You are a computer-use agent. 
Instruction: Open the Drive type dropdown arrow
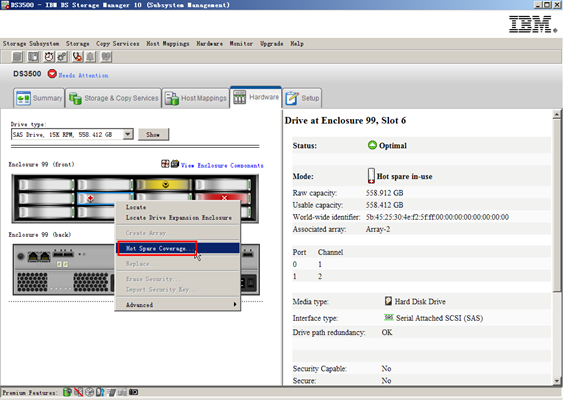click(x=127, y=134)
